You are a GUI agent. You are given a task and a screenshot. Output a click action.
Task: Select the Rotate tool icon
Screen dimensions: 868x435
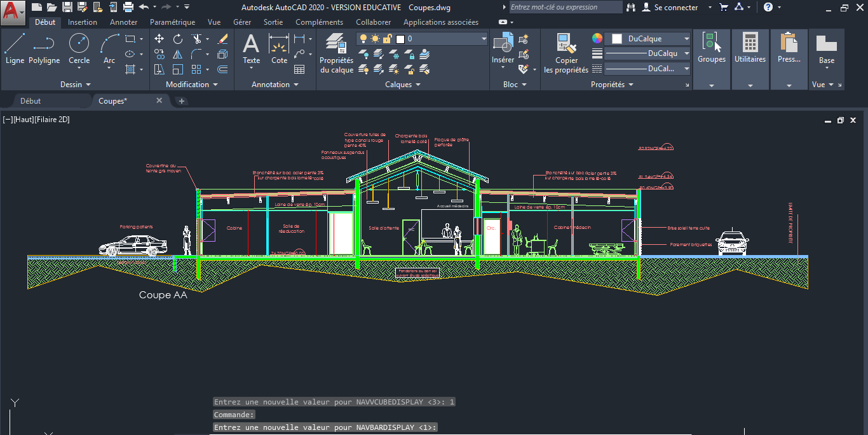[178, 39]
